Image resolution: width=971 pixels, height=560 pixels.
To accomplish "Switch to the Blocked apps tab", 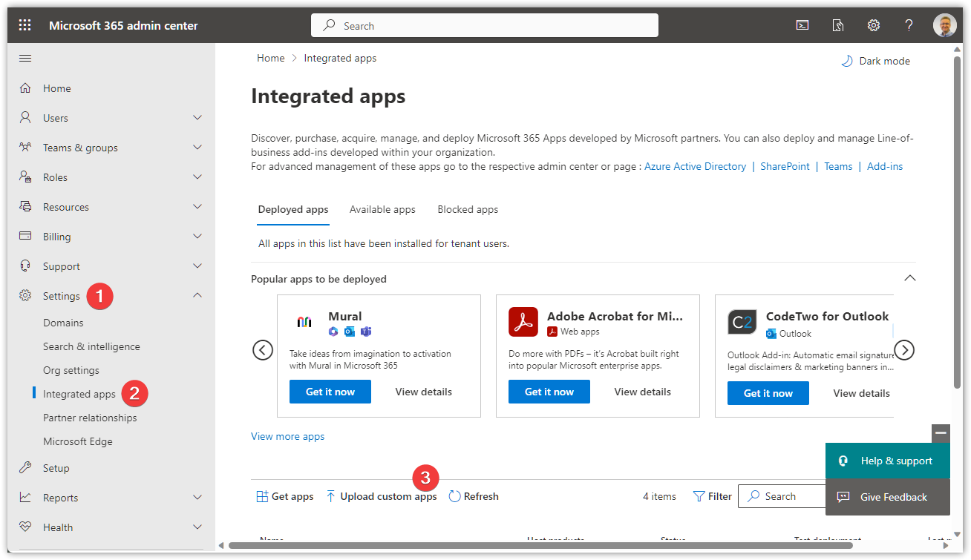I will click(468, 209).
